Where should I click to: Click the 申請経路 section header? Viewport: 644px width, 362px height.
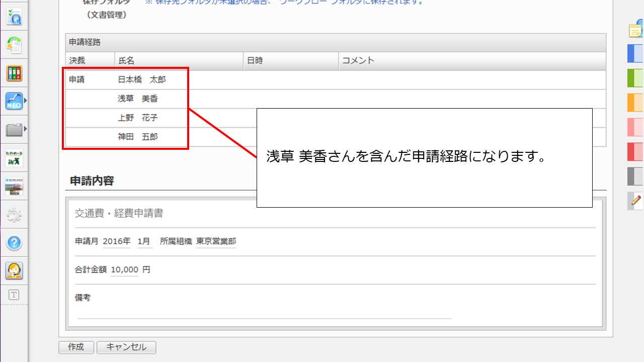click(x=336, y=43)
